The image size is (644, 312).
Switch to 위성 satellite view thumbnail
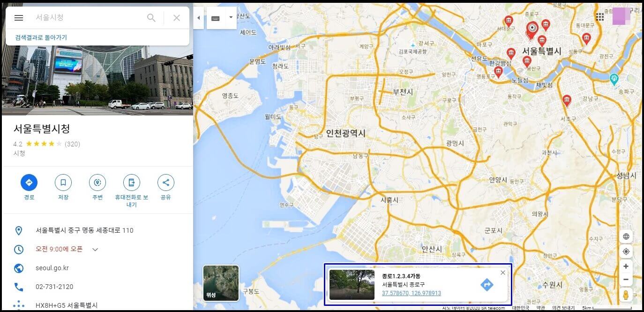click(221, 283)
